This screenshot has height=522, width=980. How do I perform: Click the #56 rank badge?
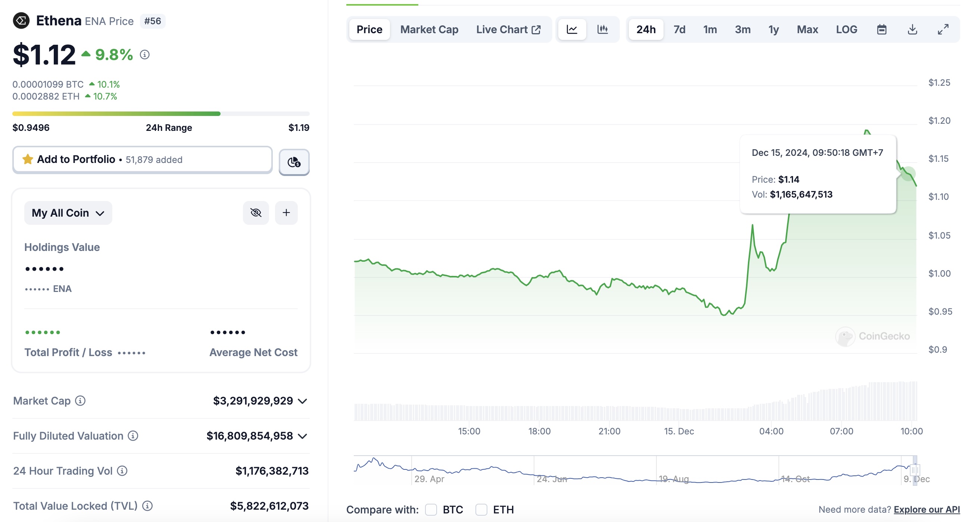(153, 21)
